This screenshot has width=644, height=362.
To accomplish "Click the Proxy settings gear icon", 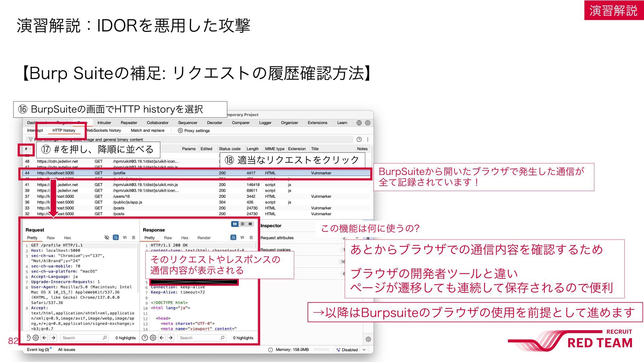I will 180,131.
